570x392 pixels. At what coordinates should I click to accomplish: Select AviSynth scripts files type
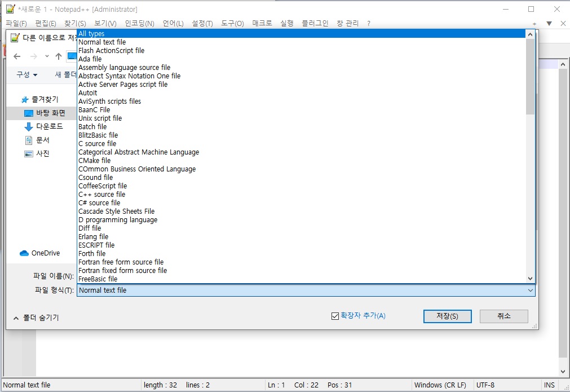coord(302,101)
